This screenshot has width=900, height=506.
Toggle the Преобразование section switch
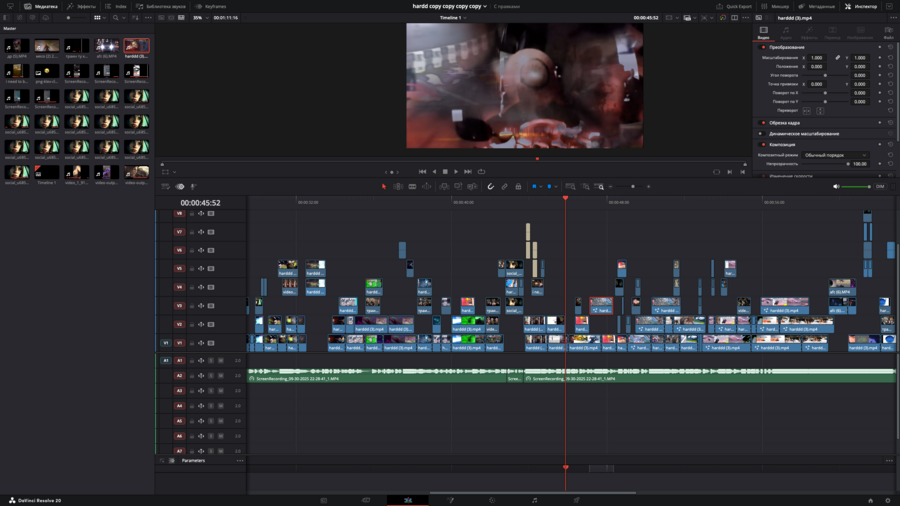pos(763,47)
